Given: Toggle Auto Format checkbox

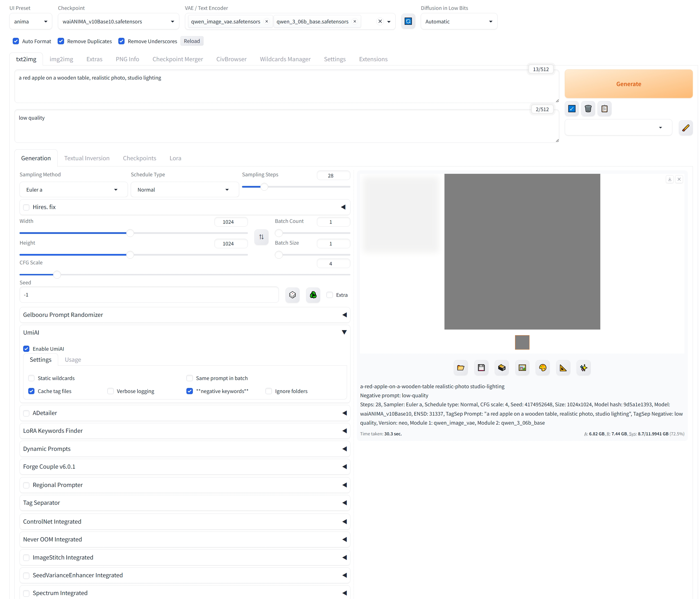Looking at the screenshot, I should tap(16, 41).
